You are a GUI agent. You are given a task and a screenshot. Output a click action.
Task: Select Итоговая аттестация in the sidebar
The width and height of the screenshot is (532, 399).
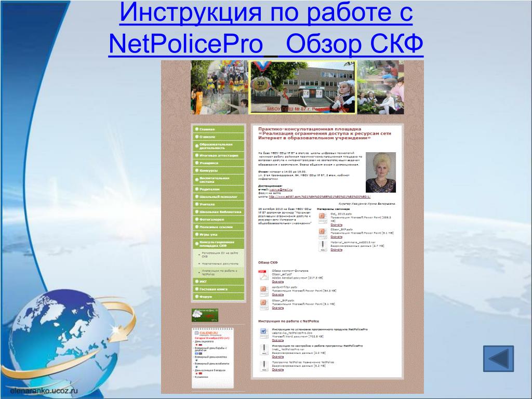(x=219, y=155)
